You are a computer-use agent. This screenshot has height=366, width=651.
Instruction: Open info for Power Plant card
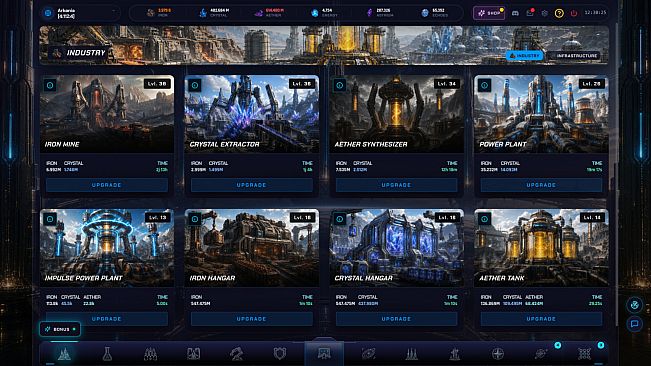(485, 85)
